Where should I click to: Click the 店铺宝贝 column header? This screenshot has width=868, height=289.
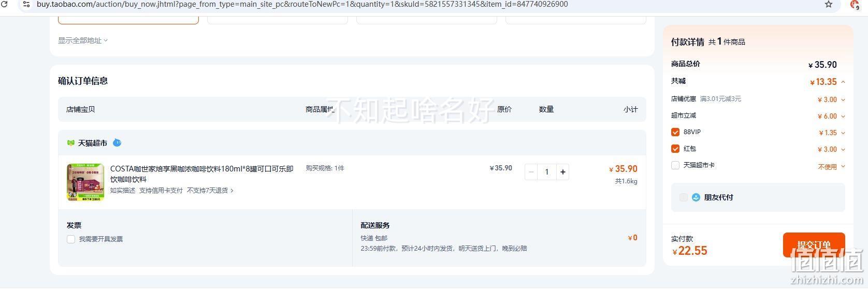(81, 109)
